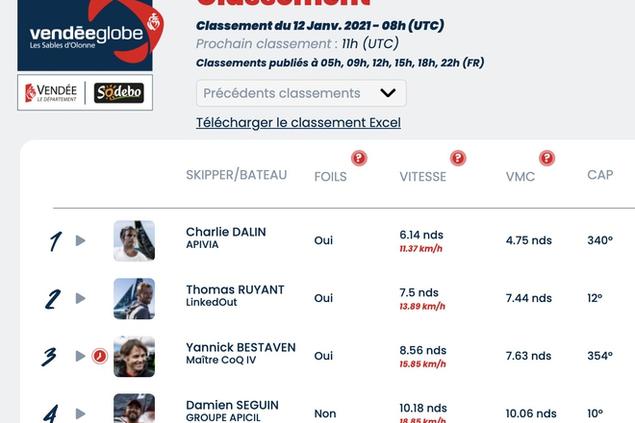Click the Vendée Globe logo
This screenshot has width=635, height=423.
[85, 35]
